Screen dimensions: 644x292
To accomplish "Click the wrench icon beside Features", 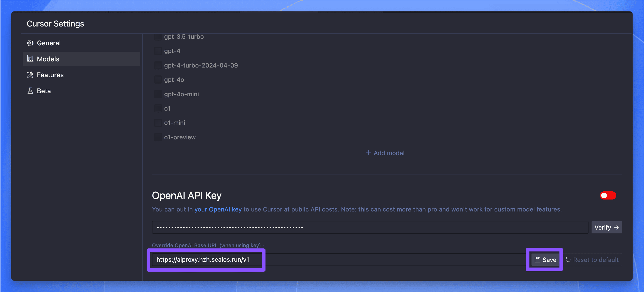I will (30, 75).
